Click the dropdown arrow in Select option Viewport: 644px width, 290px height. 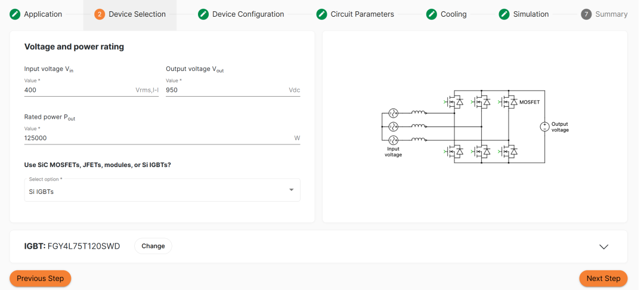pyautogui.click(x=291, y=190)
